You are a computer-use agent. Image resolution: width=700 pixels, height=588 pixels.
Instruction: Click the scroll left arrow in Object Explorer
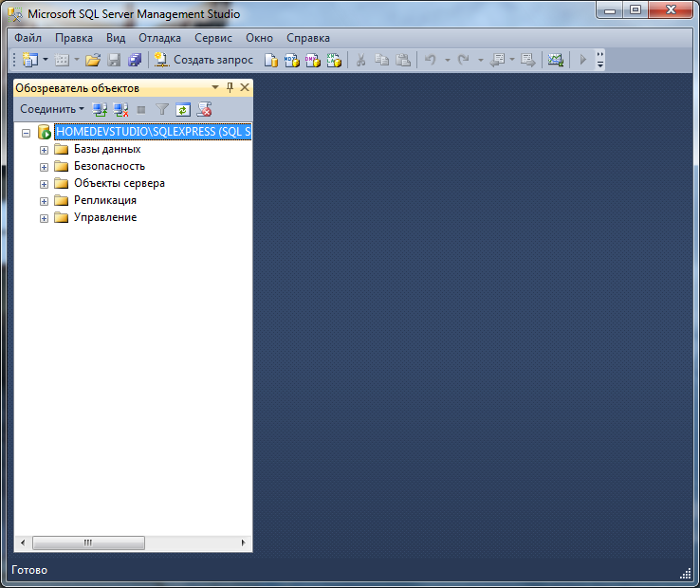pyautogui.click(x=23, y=542)
